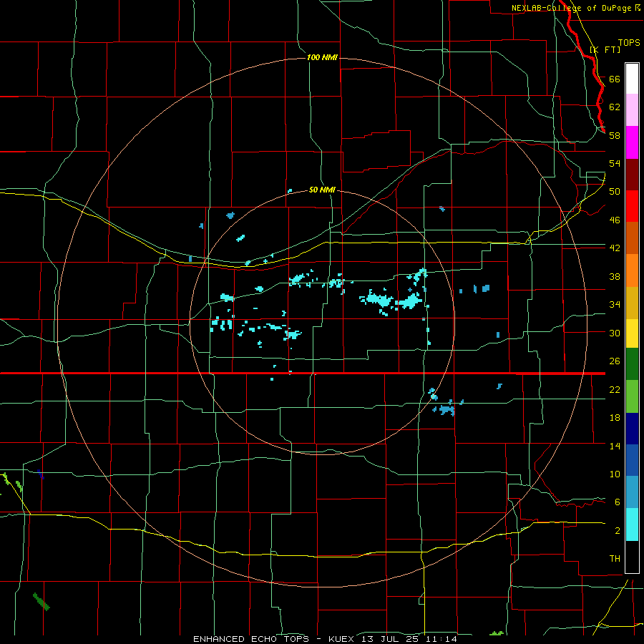Click the "KUEX" radar site identifier

tap(341, 639)
